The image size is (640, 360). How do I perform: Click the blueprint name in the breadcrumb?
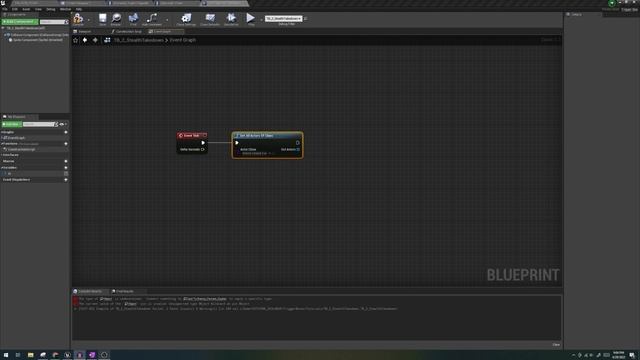click(x=139, y=40)
